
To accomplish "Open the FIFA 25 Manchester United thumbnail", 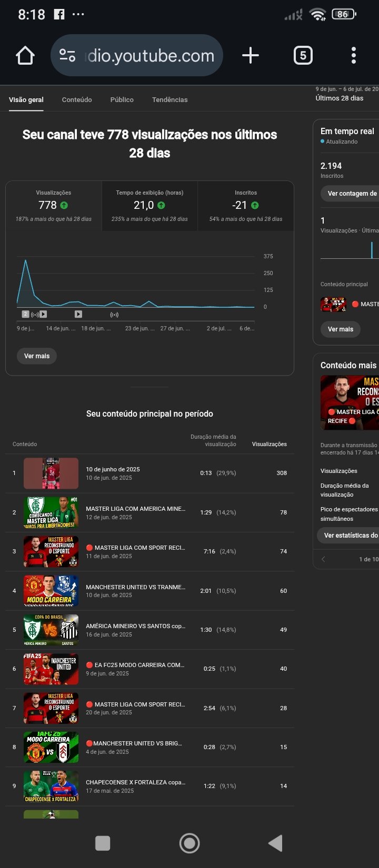I will [51, 669].
